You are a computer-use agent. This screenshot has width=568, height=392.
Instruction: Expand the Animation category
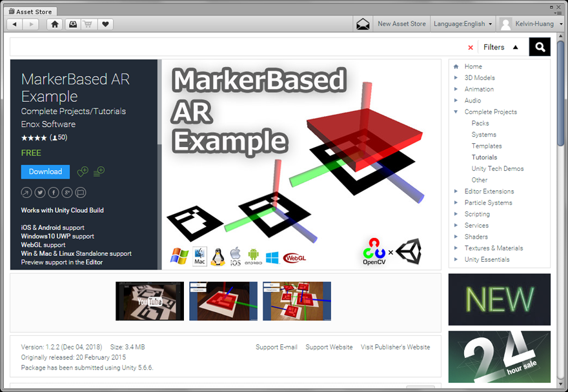click(x=456, y=89)
